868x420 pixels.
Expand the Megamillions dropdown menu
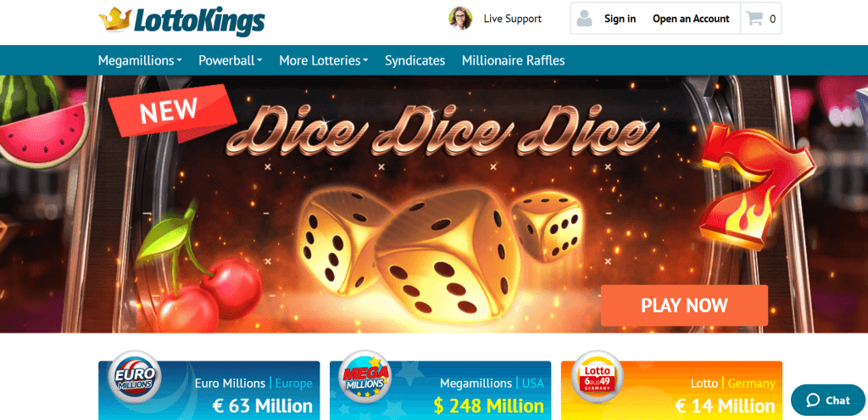coord(140,60)
